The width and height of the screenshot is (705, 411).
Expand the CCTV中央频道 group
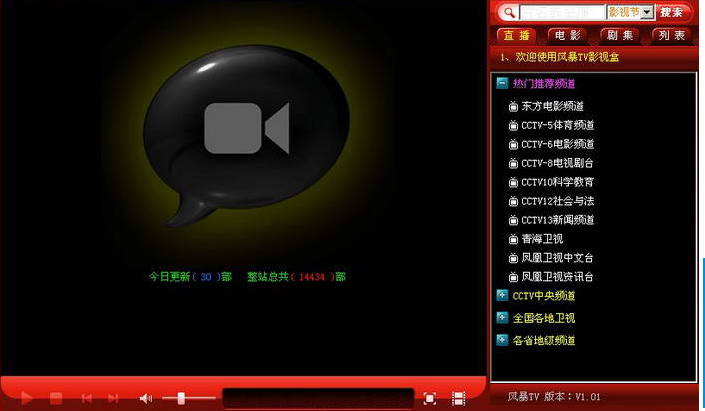coord(502,295)
